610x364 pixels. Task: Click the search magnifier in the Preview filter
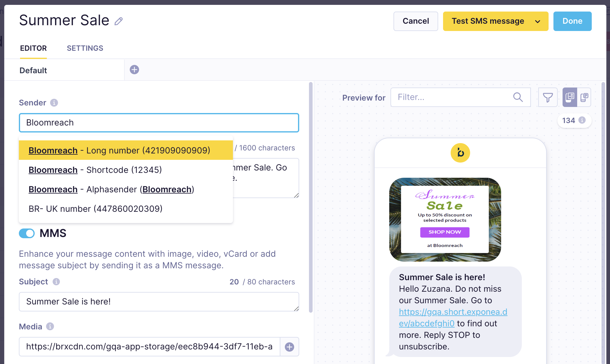coord(518,97)
